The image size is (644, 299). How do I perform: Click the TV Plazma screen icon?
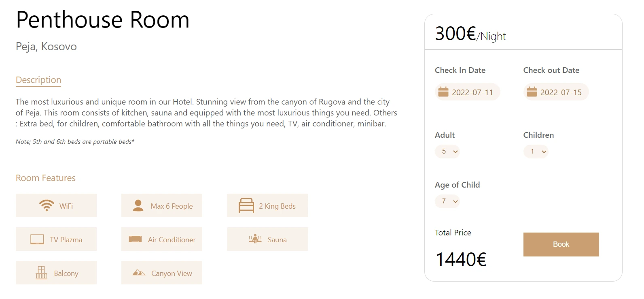37,239
